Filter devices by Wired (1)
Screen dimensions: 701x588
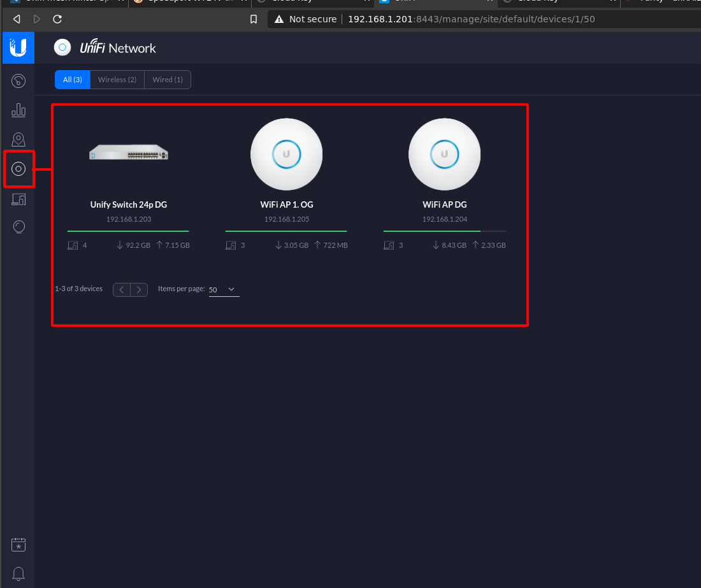168,80
